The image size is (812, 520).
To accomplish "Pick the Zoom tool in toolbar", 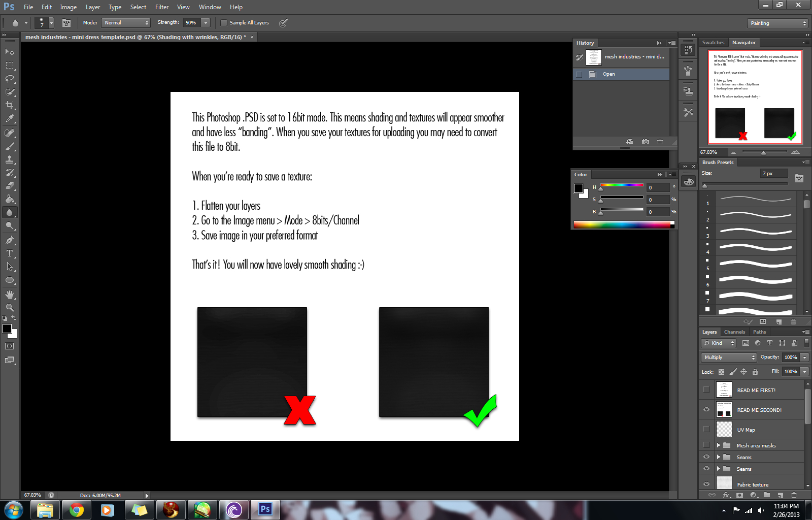I will pyautogui.click(x=10, y=308).
